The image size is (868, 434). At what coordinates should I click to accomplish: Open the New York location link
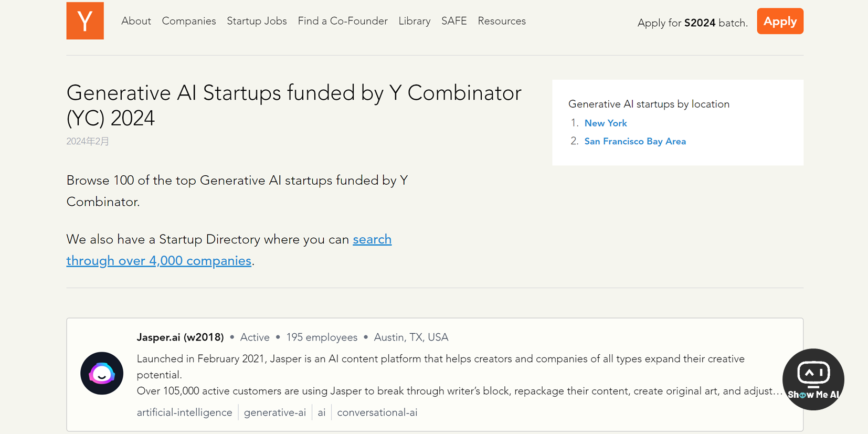tap(606, 123)
